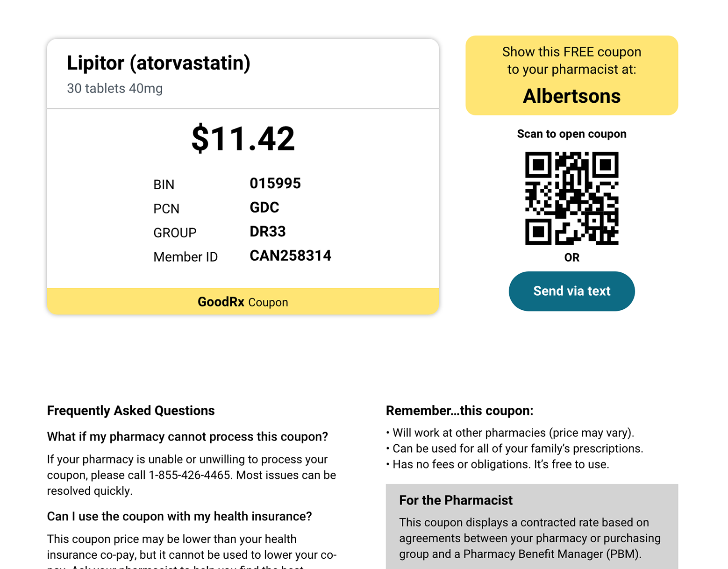The height and width of the screenshot is (569, 728).
Task: Click the Albertsons pharmacy name
Action: 571,96
